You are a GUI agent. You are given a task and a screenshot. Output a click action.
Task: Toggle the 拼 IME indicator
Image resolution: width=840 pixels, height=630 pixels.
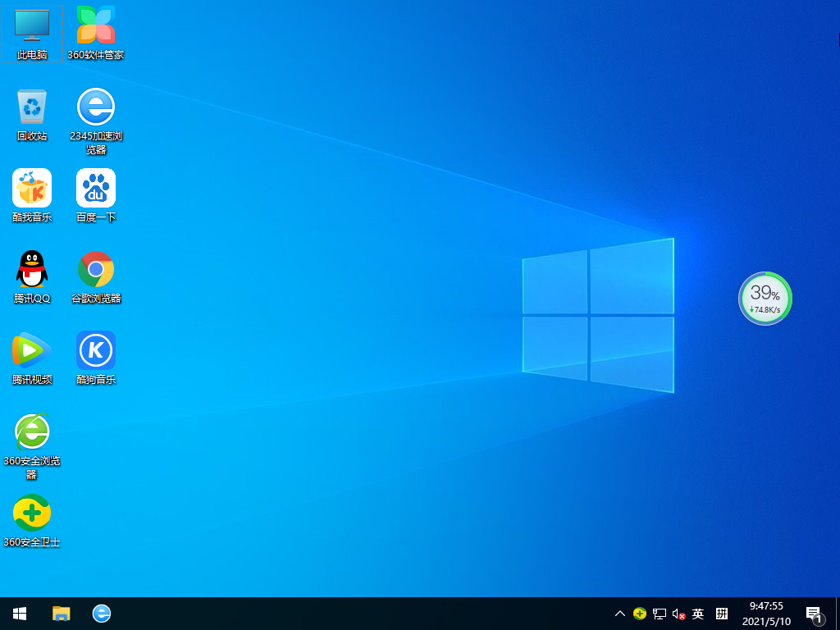720,613
